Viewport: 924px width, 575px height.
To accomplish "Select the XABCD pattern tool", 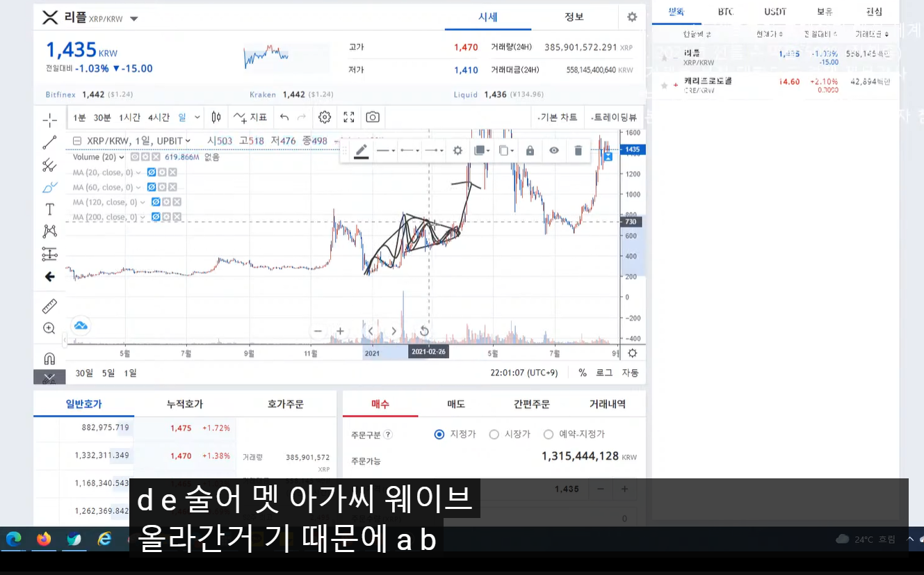I will 49,232.
